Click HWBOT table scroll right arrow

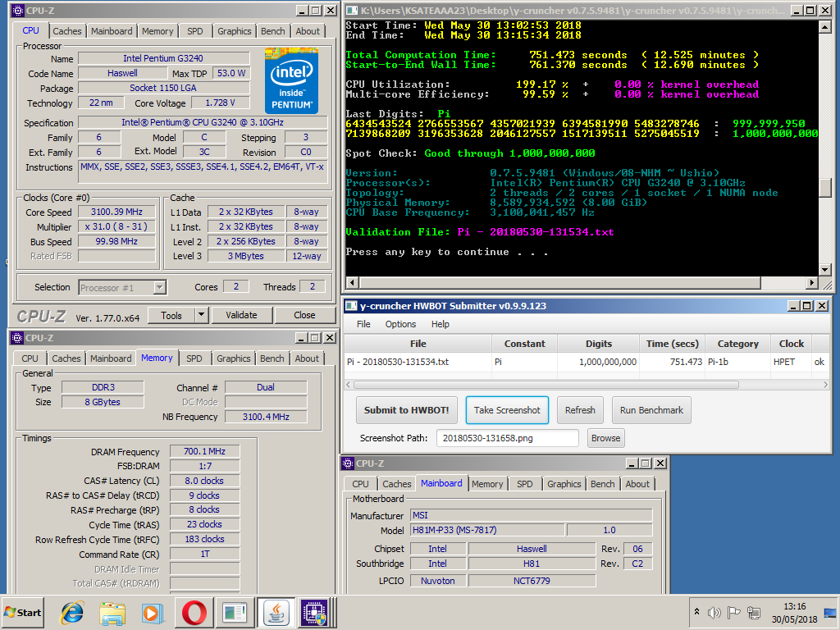825,385
